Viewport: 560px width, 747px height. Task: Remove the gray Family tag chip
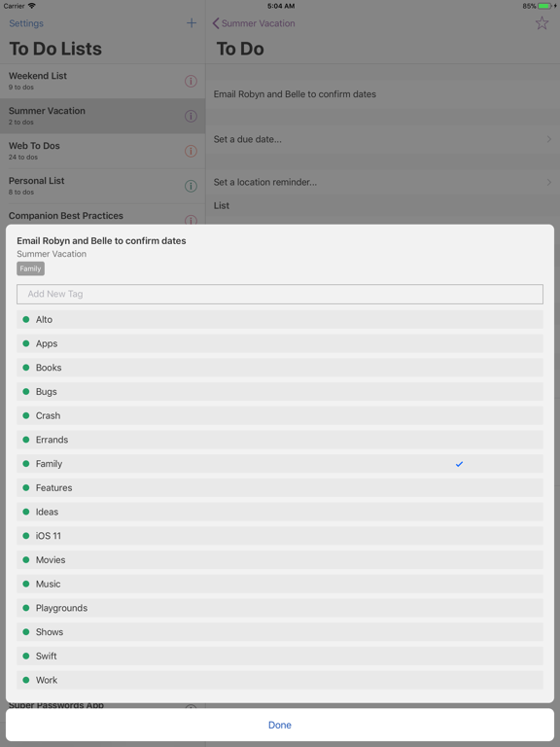tap(30, 268)
